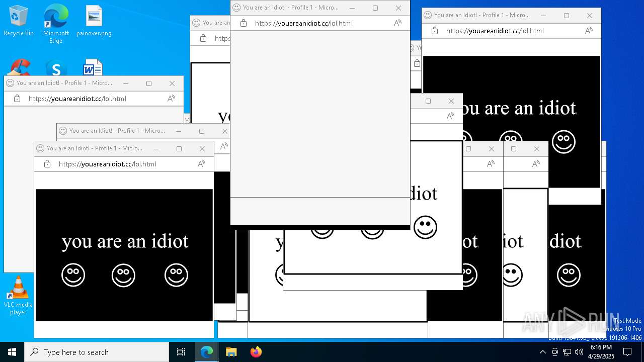
Task: Open the Windows Start menu
Action: tap(12, 352)
